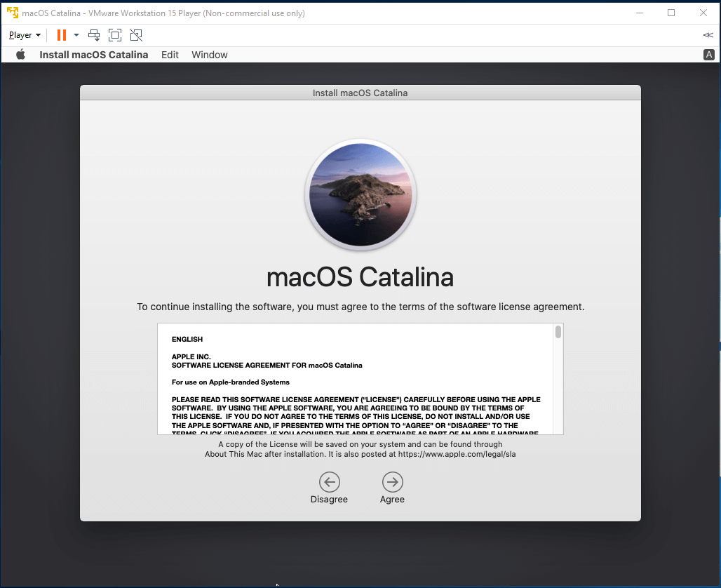Open the Window menu
721x588 pixels.
[x=210, y=55]
